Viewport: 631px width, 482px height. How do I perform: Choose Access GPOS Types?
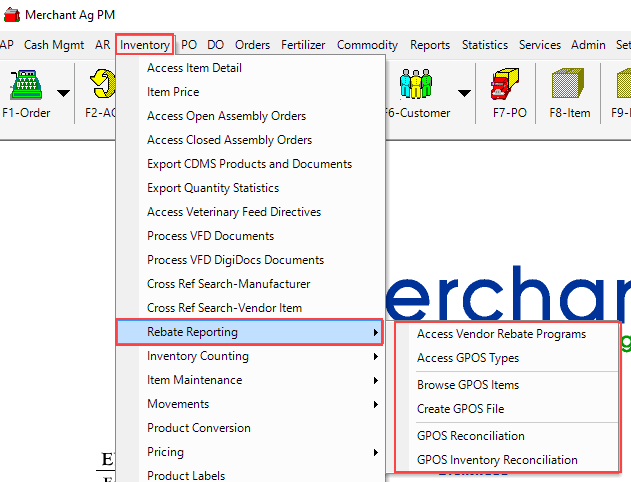pyautogui.click(x=467, y=358)
